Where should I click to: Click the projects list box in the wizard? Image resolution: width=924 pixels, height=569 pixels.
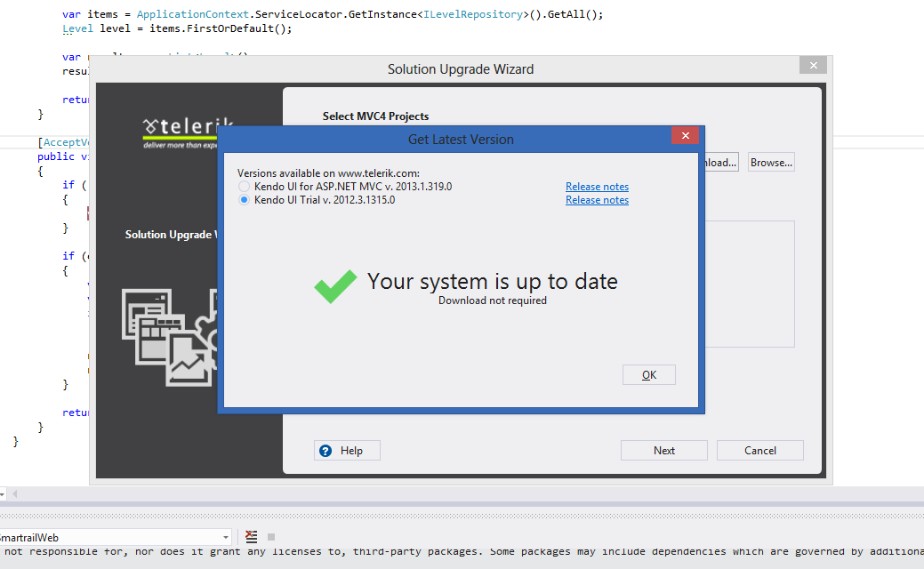point(750,284)
